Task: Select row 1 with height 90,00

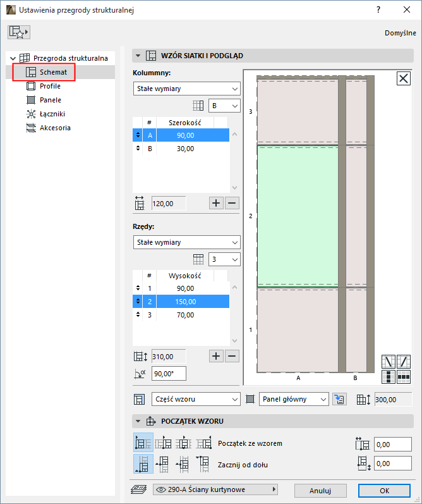Action: pyautogui.click(x=181, y=288)
